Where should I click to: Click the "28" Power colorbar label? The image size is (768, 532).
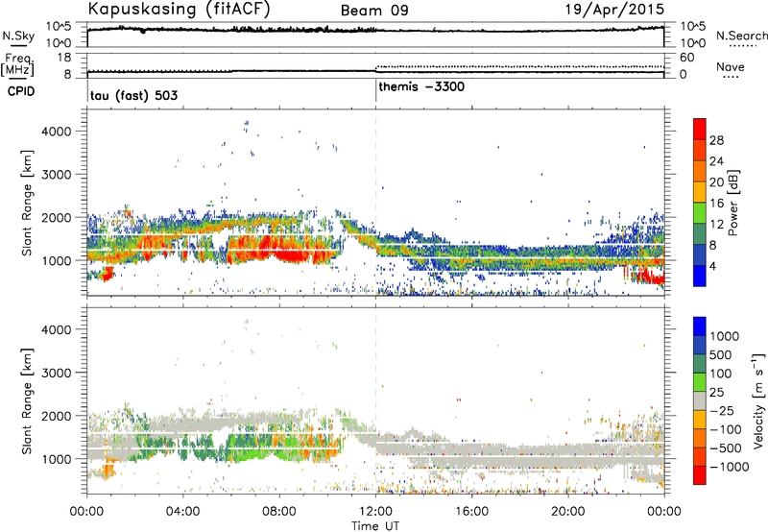[x=716, y=140]
